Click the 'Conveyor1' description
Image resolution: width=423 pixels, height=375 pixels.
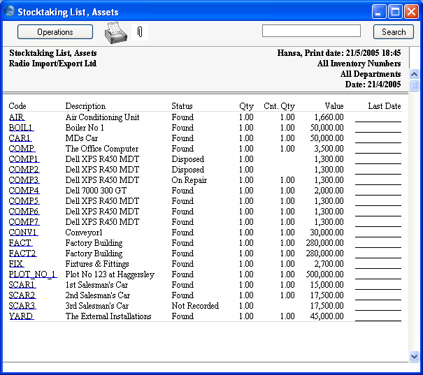point(84,232)
